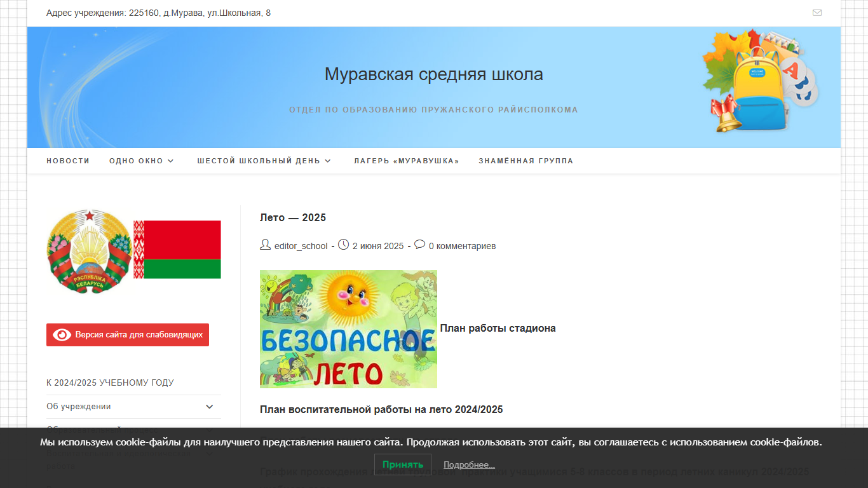This screenshot has height=488, width=868.
Task: Click the comment bubble icon beside 0 комментариев
Action: coord(419,245)
